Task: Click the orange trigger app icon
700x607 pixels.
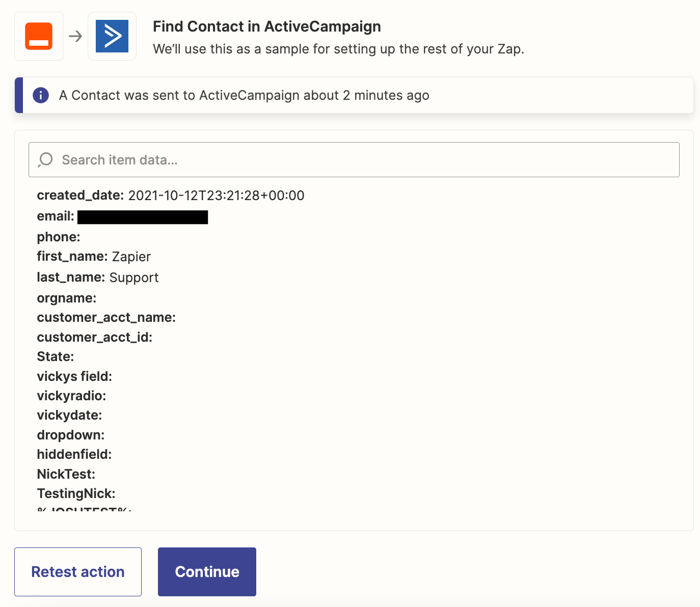Action: (39, 36)
